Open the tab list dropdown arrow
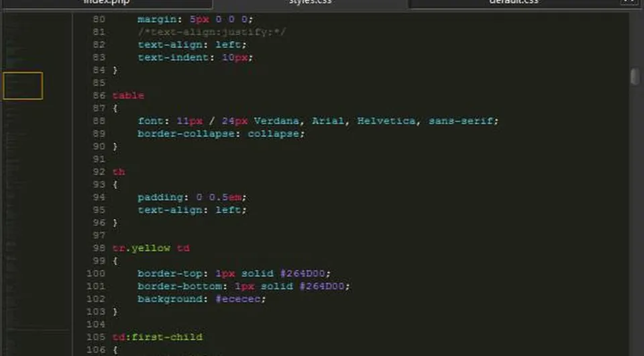 click(x=629, y=3)
